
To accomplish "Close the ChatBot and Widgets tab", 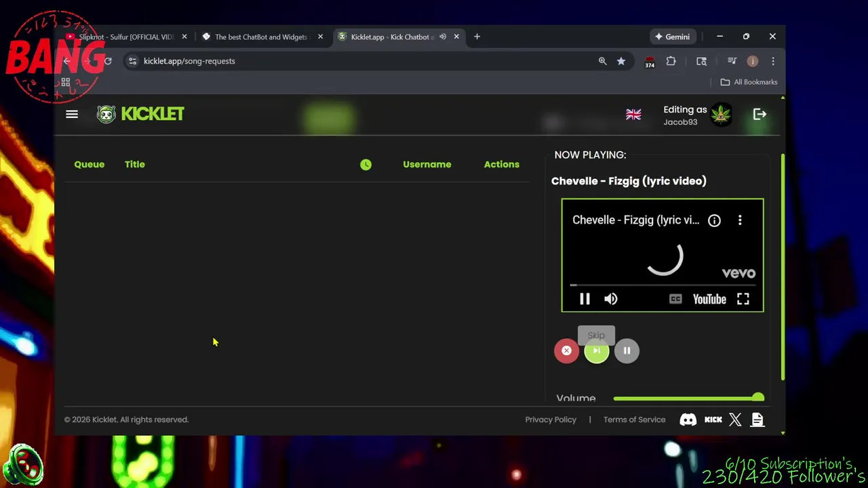I will coord(320,37).
